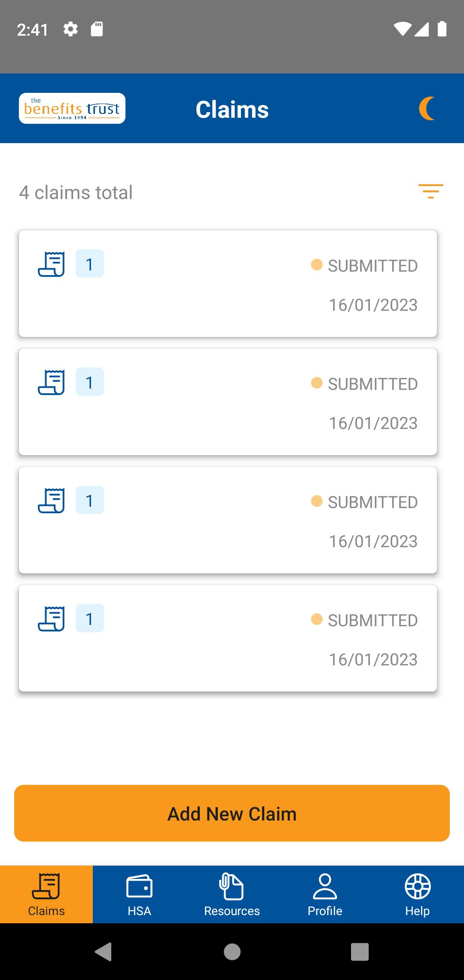Tap count badge on first claim

pos(90,263)
